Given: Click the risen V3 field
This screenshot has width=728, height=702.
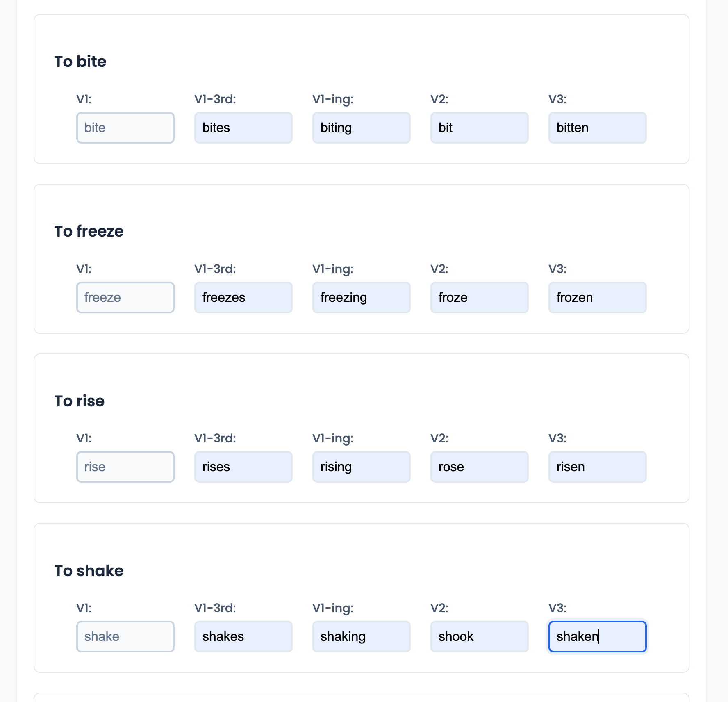Looking at the screenshot, I should (597, 467).
